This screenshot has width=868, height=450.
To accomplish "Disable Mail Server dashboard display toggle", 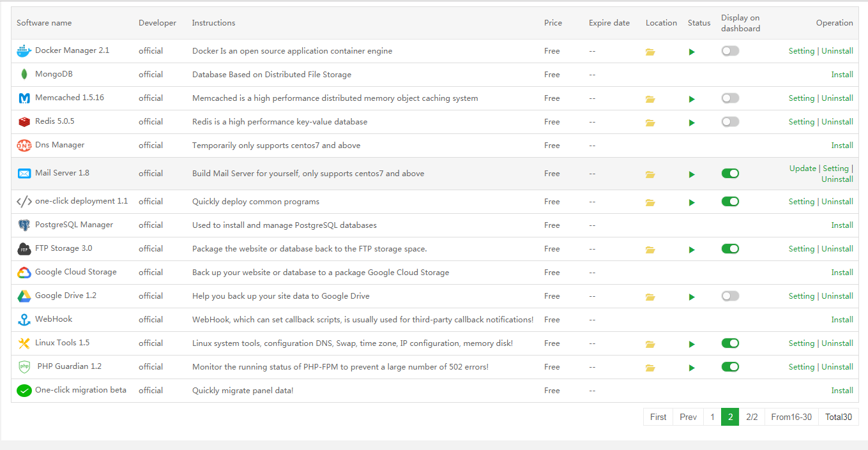I will [x=730, y=174].
